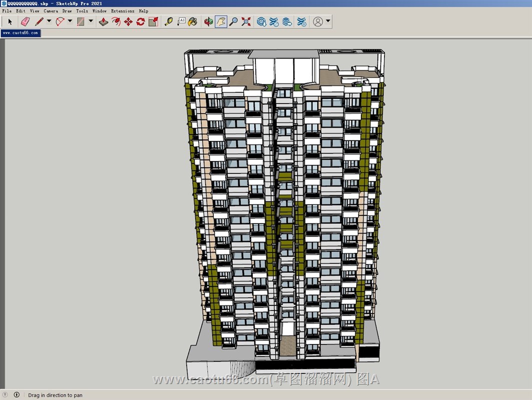The width and height of the screenshot is (532, 400).
Task: Pick the Line pencil tool
Action: click(x=39, y=21)
